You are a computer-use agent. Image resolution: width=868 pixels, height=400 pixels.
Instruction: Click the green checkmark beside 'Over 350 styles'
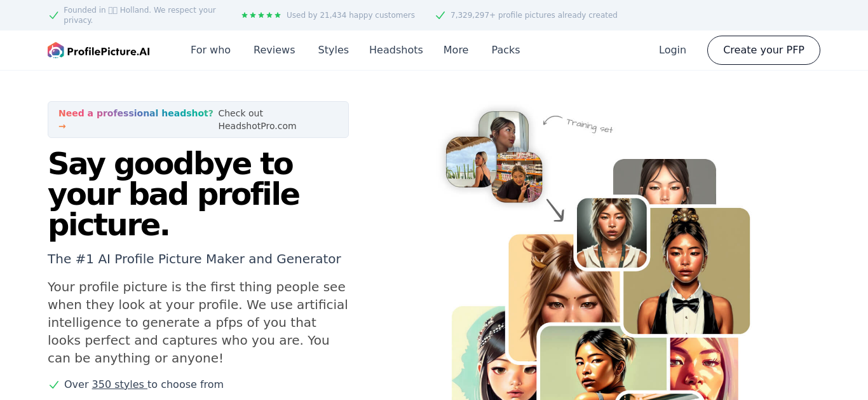click(54, 385)
